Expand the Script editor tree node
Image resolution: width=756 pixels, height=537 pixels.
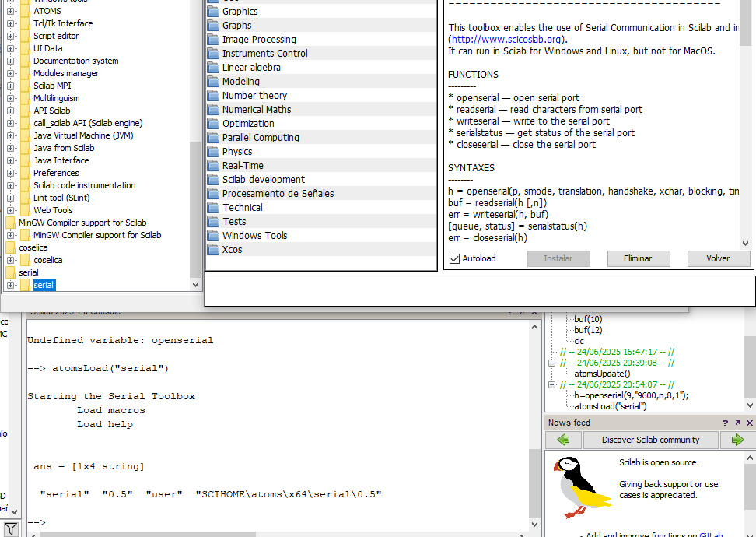[11, 36]
